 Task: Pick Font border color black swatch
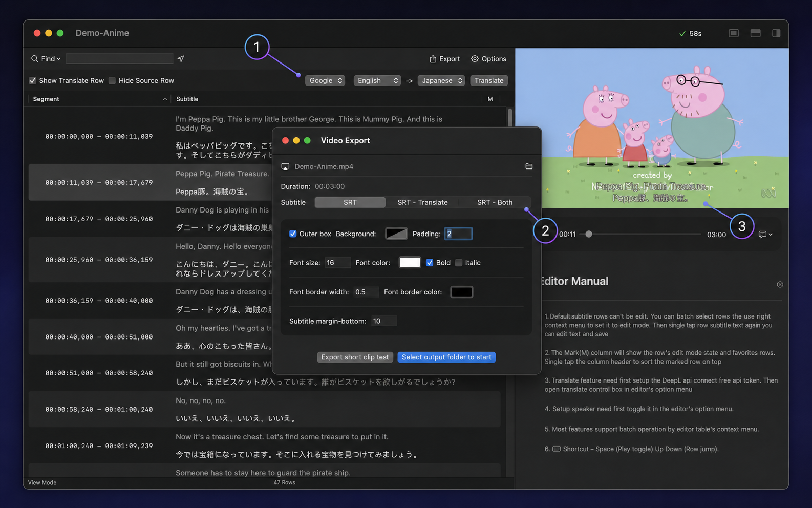461,292
